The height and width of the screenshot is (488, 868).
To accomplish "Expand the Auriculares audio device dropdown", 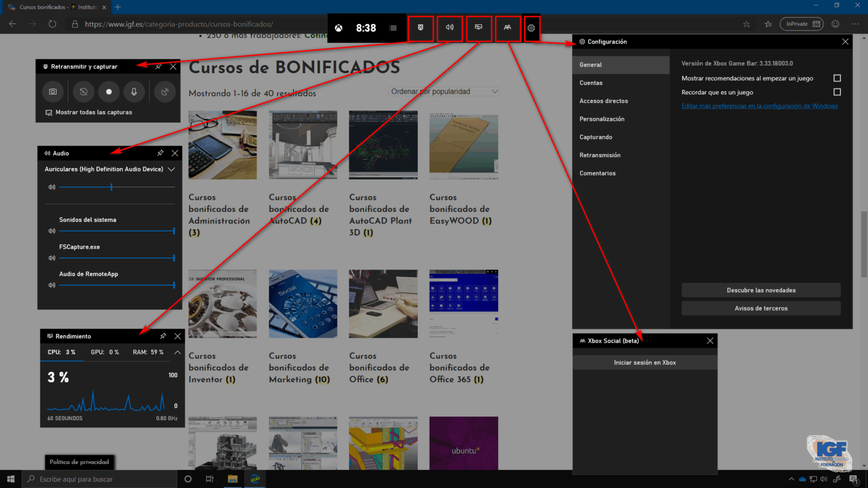I will coord(171,169).
